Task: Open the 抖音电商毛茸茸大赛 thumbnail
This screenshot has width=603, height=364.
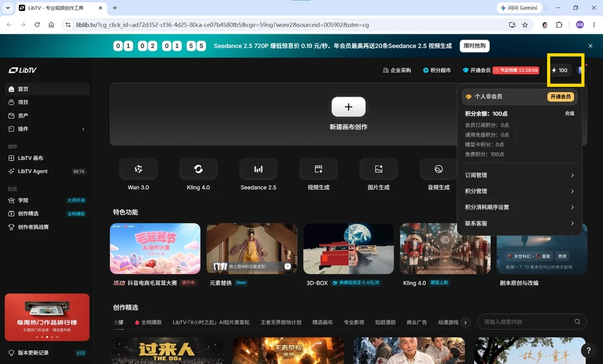Action: pos(155,249)
